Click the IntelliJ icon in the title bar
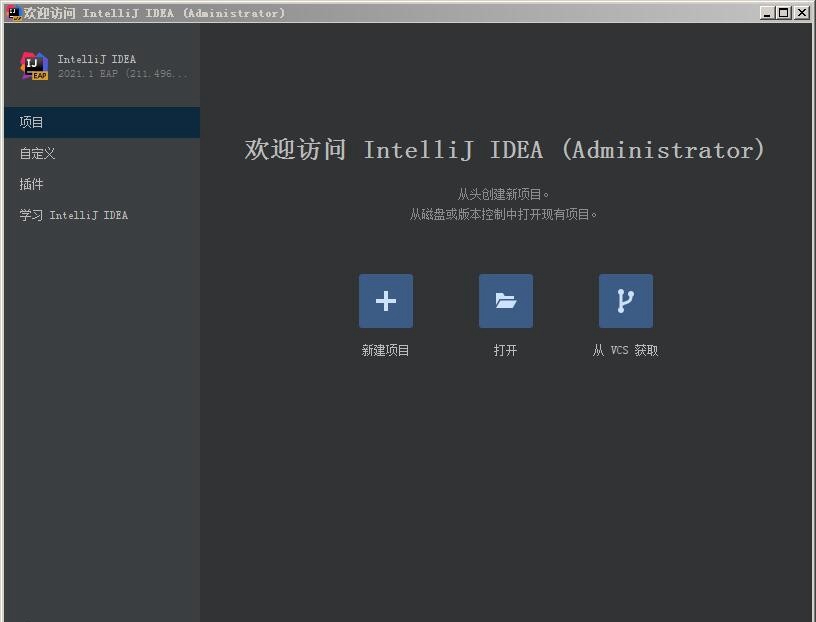Image resolution: width=816 pixels, height=622 pixels. coord(14,12)
